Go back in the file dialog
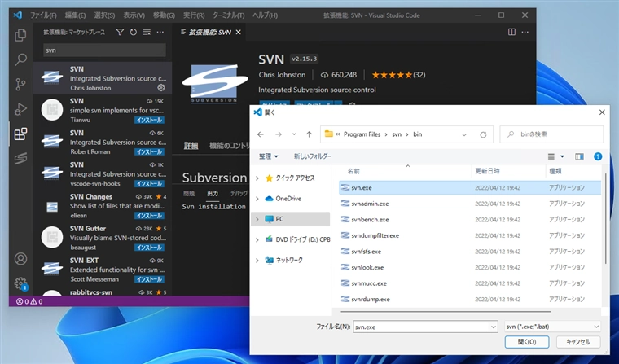The image size is (619, 364). [261, 134]
